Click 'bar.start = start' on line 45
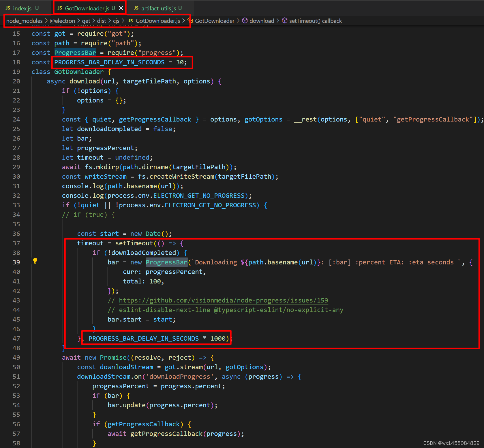The width and height of the screenshot is (484, 448). coord(140,320)
